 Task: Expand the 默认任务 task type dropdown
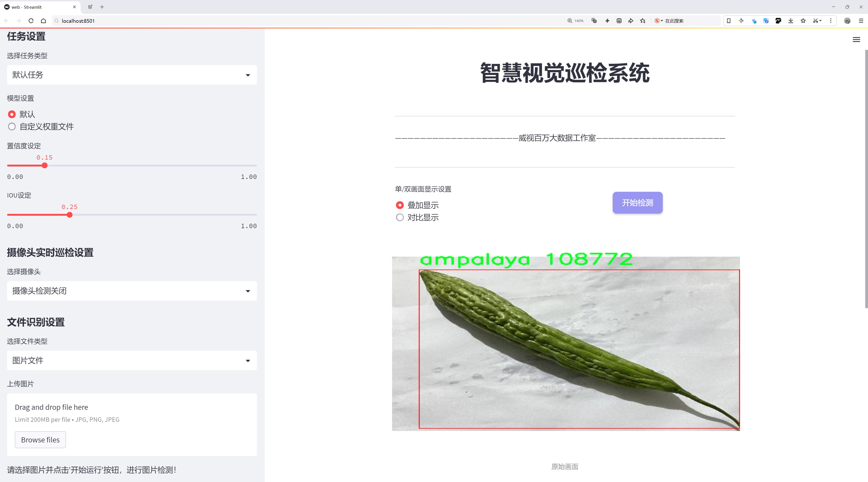click(132, 75)
